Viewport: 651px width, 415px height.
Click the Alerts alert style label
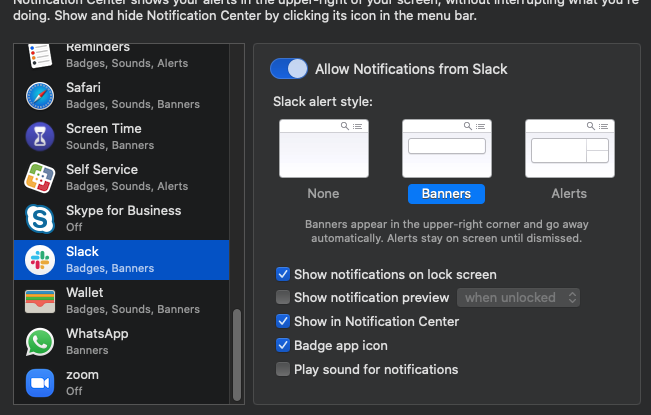click(569, 194)
